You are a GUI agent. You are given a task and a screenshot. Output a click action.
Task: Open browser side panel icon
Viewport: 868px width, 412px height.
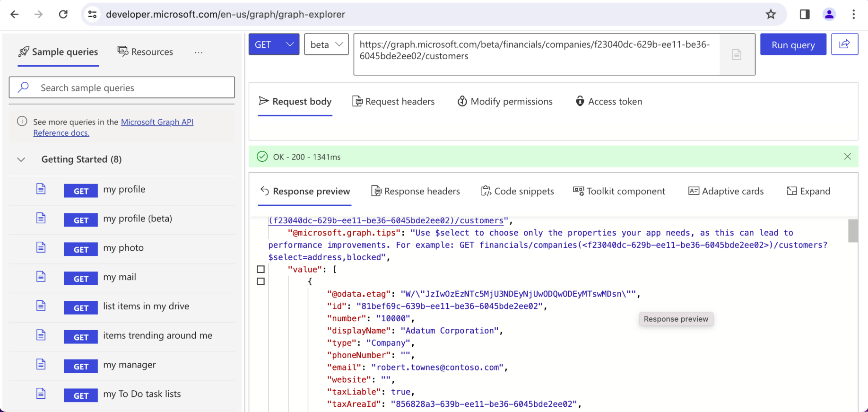(x=805, y=14)
